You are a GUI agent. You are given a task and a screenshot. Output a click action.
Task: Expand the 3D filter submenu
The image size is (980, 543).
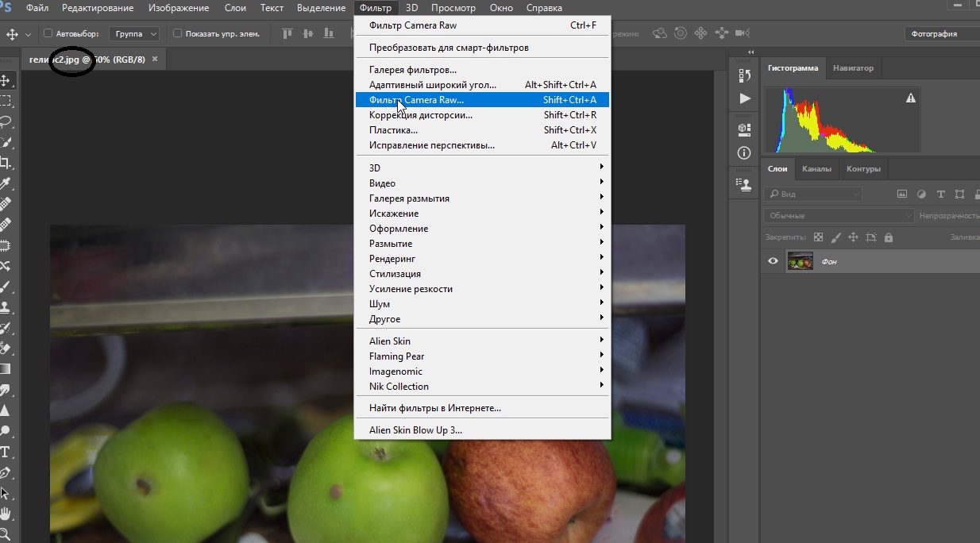click(481, 168)
